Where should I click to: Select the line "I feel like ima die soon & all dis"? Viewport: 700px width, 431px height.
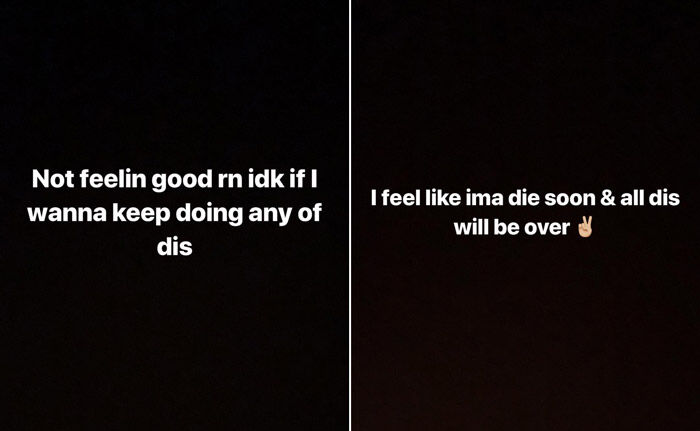tap(525, 198)
